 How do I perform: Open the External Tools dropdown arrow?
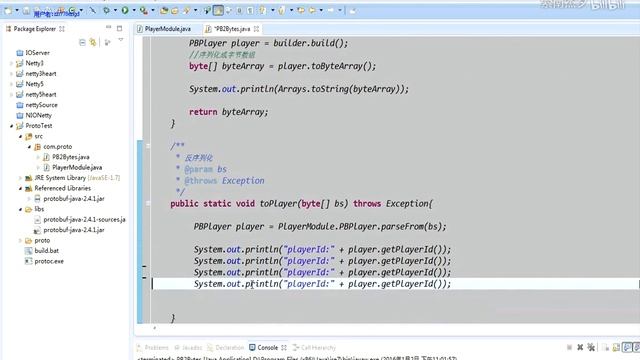tap(153, 10)
